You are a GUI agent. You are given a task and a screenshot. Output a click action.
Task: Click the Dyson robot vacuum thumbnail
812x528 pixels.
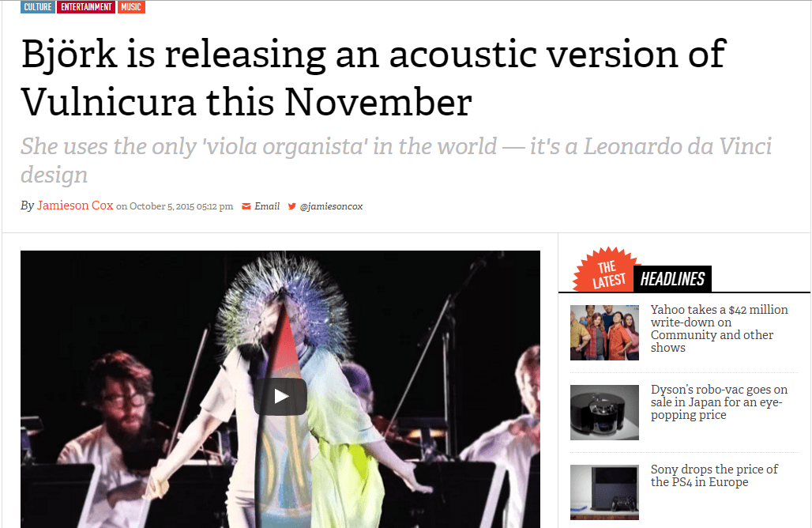pos(604,413)
